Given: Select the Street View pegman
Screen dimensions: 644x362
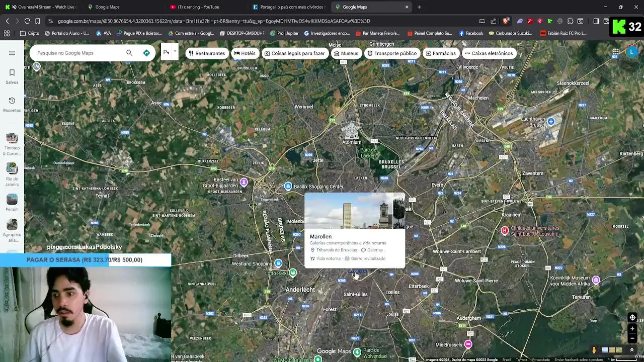Looking at the screenshot, I should tap(594, 350).
